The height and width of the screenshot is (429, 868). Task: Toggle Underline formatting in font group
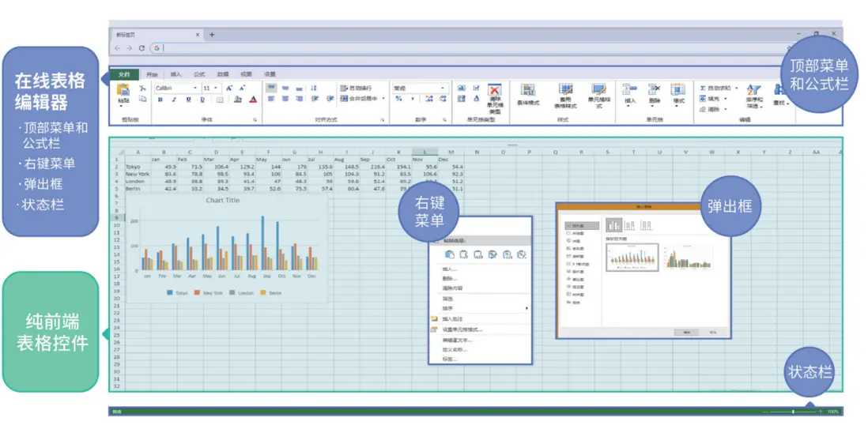[188, 100]
